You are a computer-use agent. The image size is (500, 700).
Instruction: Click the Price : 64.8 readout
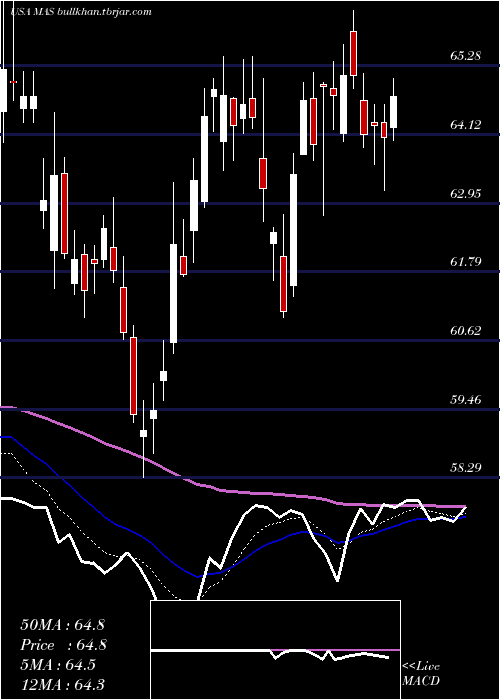62,645
